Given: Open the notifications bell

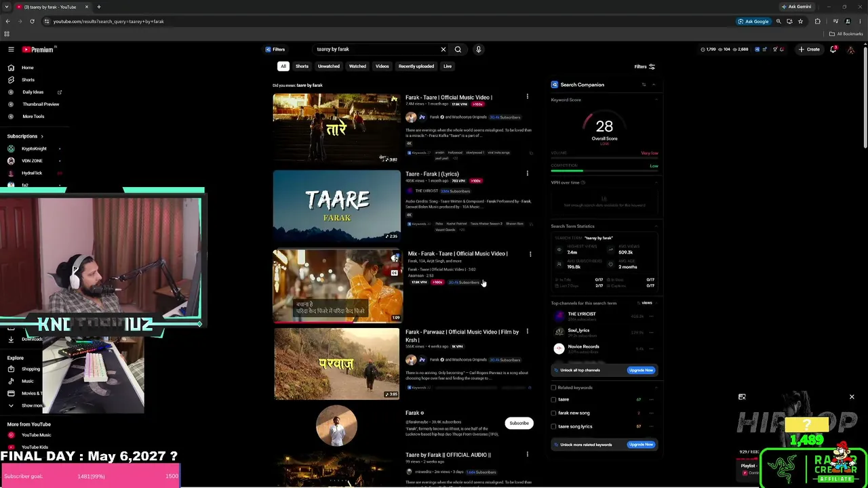Looking at the screenshot, I should tap(833, 49).
